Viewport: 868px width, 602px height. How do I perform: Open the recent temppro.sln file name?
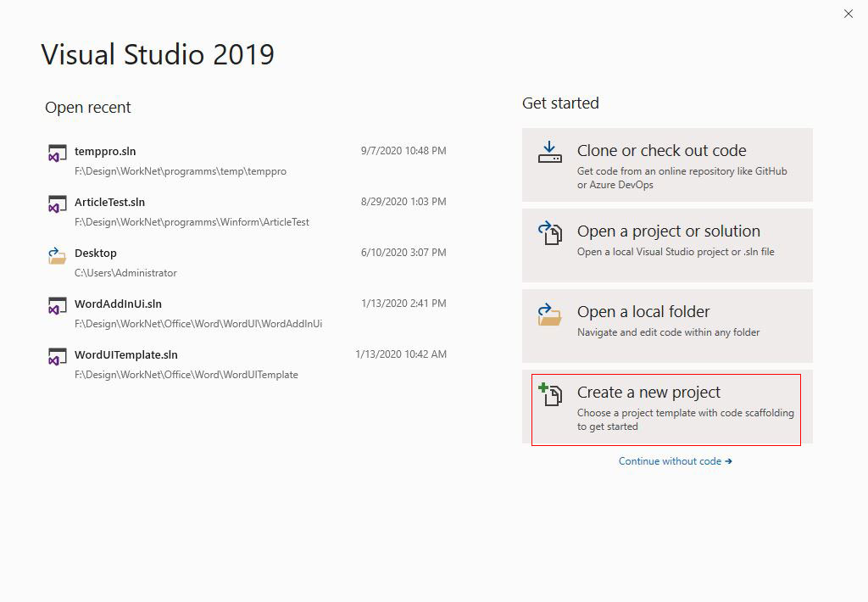tap(105, 151)
